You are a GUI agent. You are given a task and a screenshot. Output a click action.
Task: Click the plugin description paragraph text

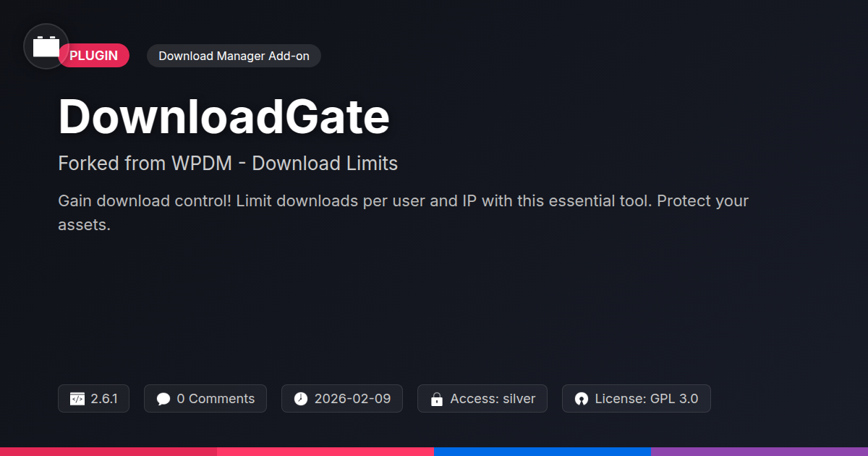coord(403,213)
